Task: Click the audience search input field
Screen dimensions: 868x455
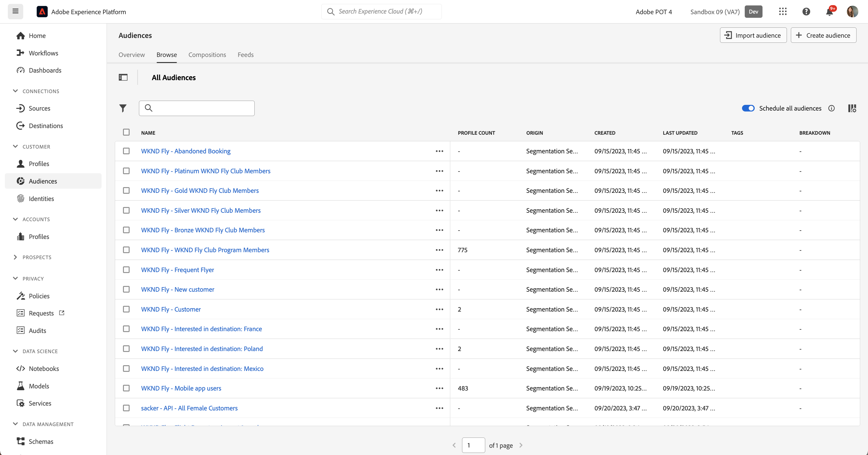Action: point(197,108)
